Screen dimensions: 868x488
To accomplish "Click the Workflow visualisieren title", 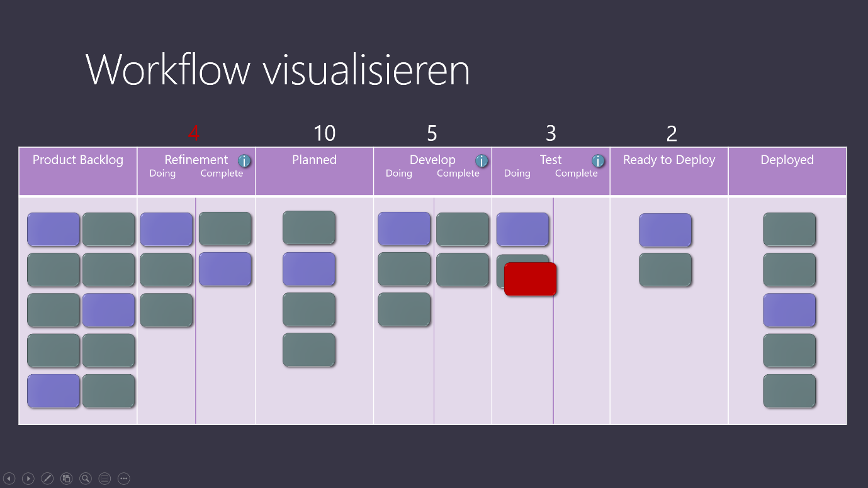I will (278, 69).
